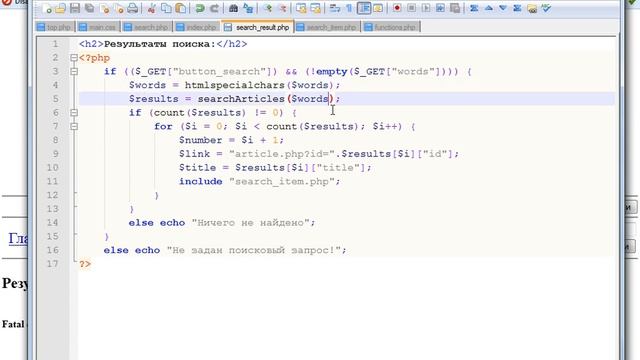This screenshot has height=360, width=640.
Task: Click the Stop recording macro icon
Action: pos(411,8)
